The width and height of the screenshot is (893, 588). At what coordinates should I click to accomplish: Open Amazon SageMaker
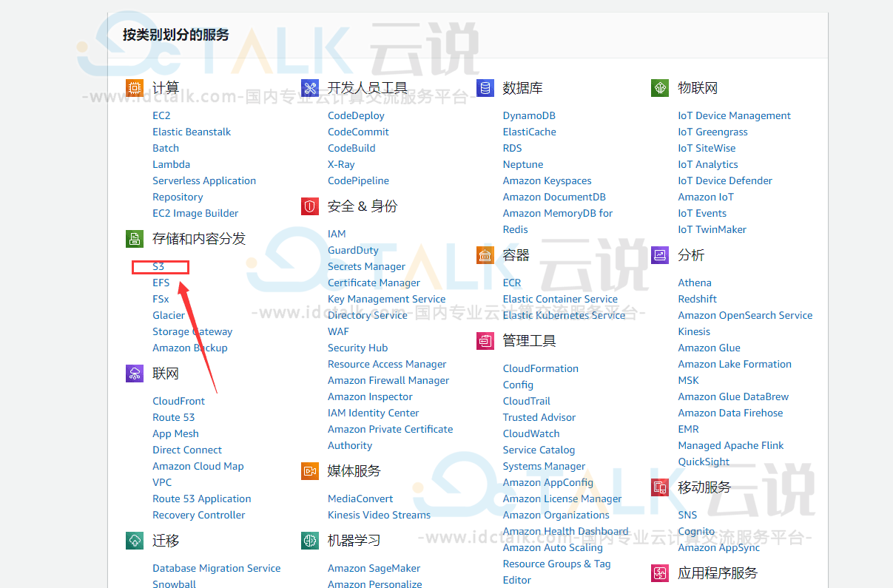point(374,568)
